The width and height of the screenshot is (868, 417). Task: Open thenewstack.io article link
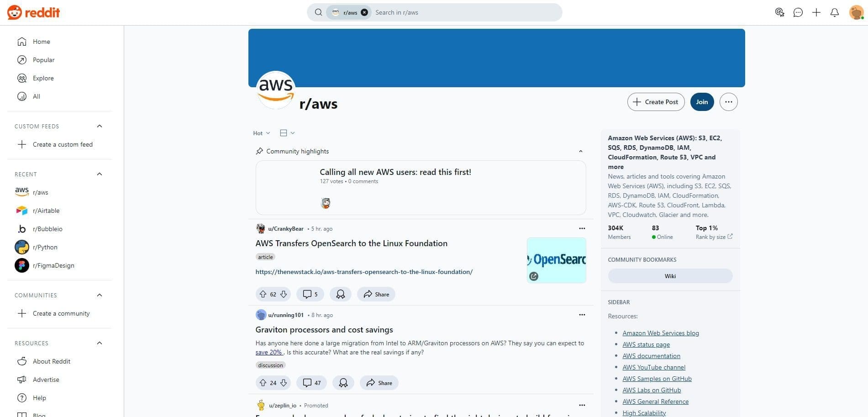point(364,272)
